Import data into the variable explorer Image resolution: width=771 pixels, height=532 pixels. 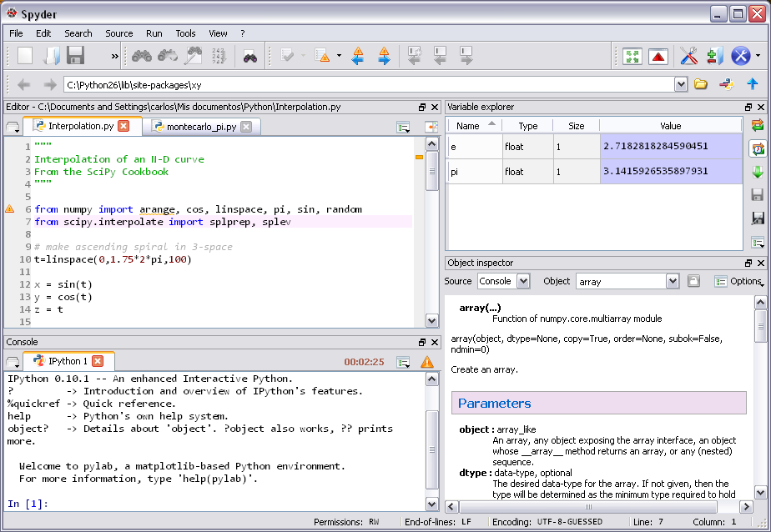757,172
